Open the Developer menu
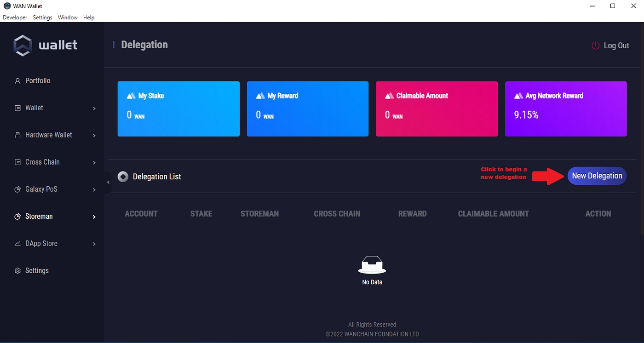The width and height of the screenshot is (644, 343). [15, 17]
